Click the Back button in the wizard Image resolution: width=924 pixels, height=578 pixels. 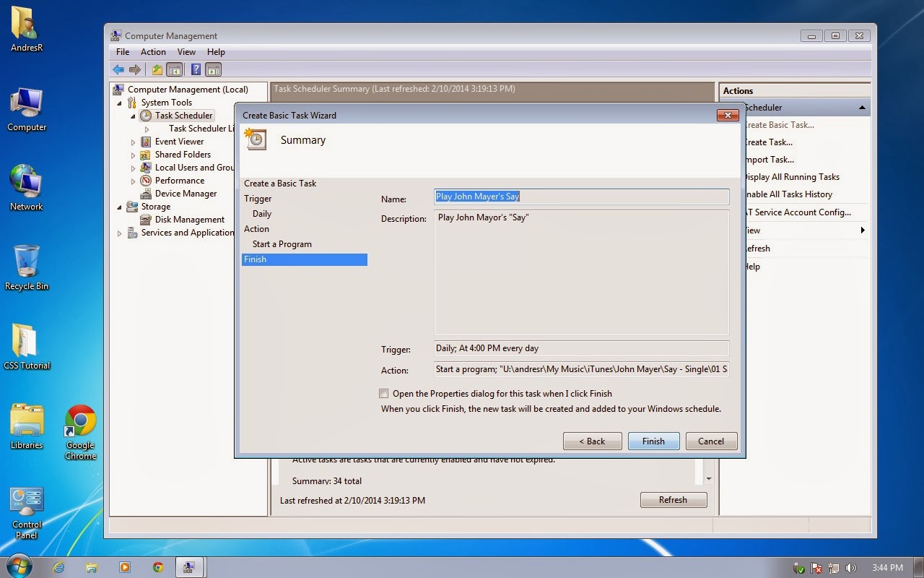coord(592,441)
